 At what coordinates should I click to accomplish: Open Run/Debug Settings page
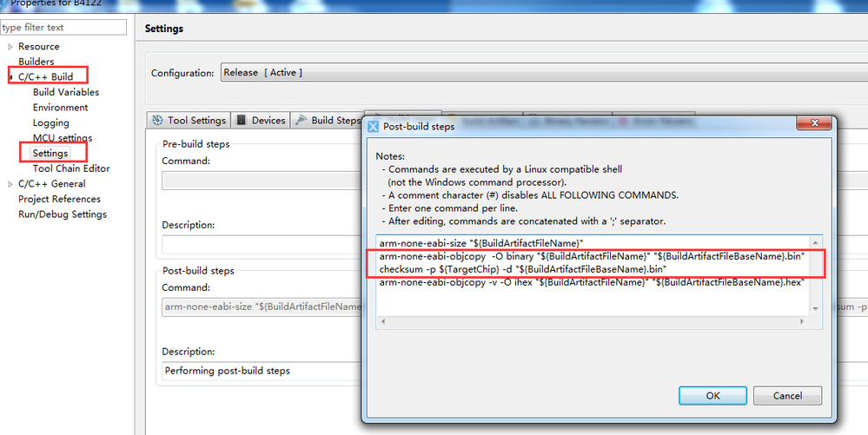[63, 214]
